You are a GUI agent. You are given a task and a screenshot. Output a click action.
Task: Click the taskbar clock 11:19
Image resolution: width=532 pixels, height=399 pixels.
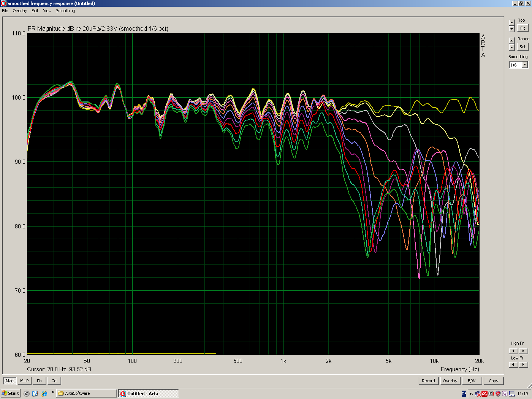click(523, 394)
